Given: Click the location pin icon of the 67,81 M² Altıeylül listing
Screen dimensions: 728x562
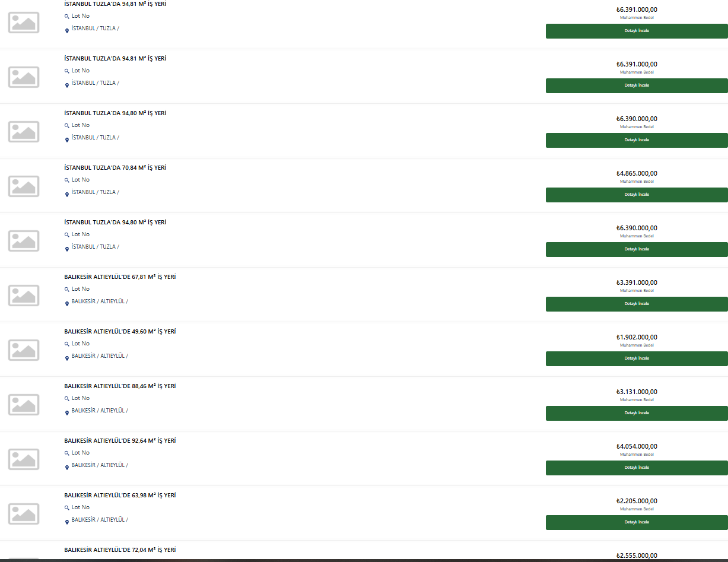Looking at the screenshot, I should click(67, 304).
